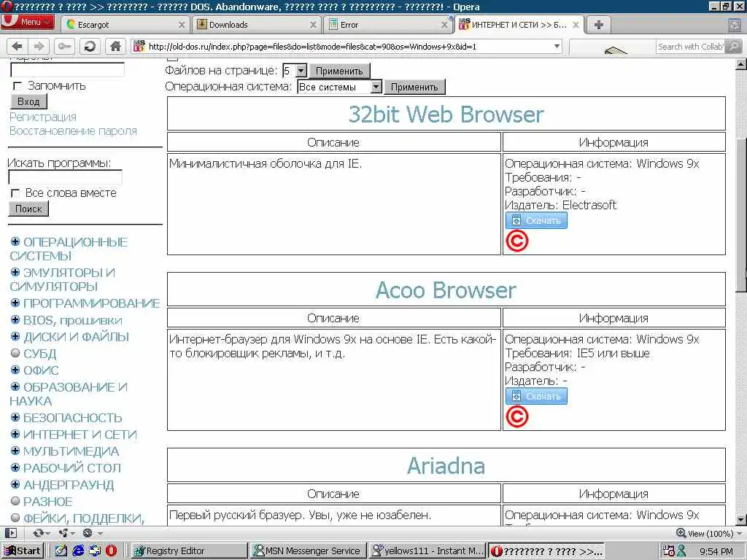This screenshot has width=747, height=560.
Task: Click the Вход login button
Action: (x=28, y=101)
